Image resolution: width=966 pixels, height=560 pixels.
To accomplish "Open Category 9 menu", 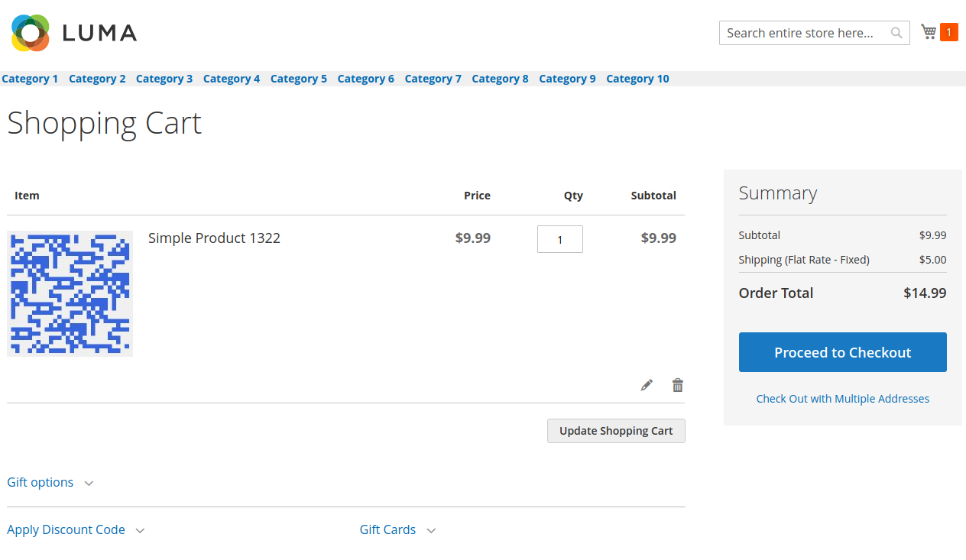I will (x=567, y=79).
